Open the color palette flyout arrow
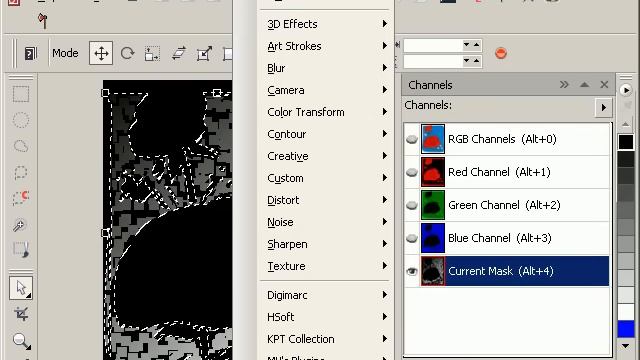Viewport: 640px width, 360px height. (x=625, y=90)
